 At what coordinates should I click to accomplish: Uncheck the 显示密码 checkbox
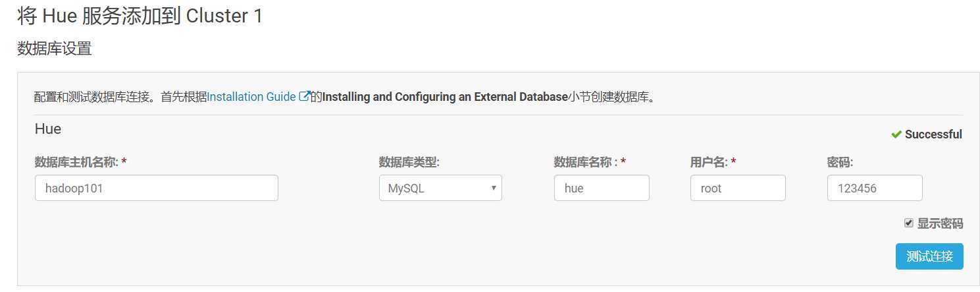pos(909,223)
